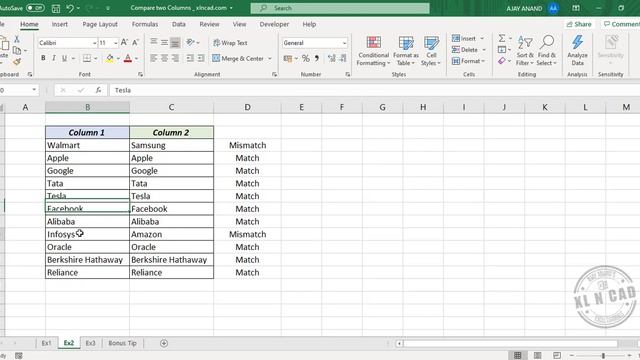Toggle Italic formatting
Screen dimensions: 640x360
click(x=53, y=58)
